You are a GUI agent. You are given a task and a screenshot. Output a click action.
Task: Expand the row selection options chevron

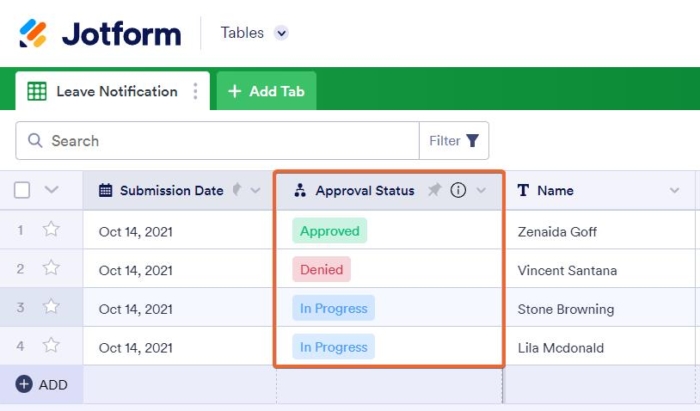[x=52, y=190]
